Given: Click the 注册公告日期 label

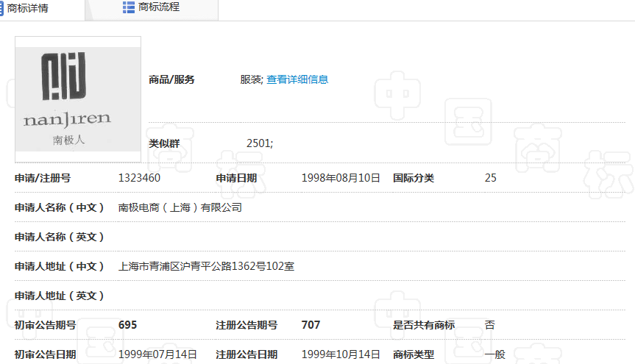Looking at the screenshot, I should [246, 354].
